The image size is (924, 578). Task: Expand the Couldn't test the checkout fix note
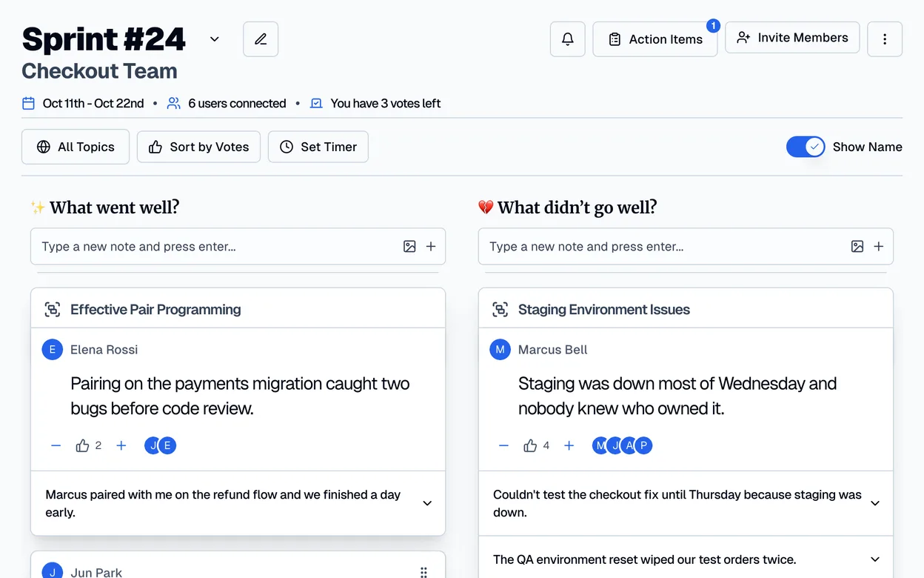pos(875,503)
